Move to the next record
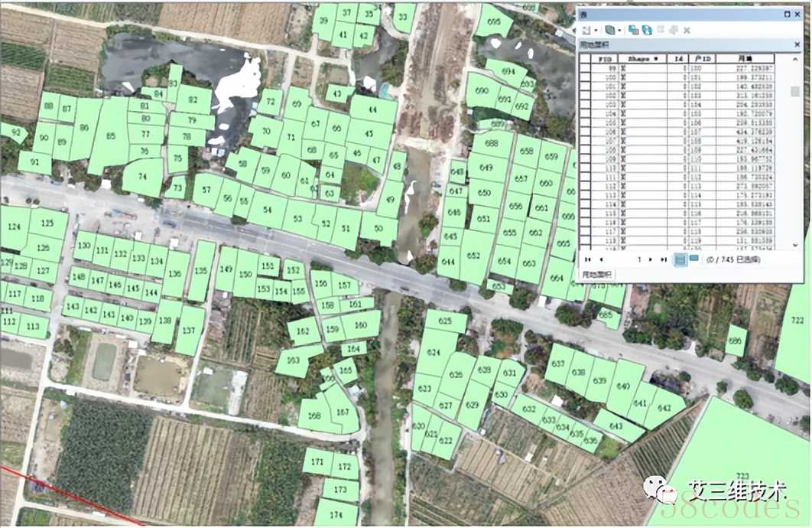 coord(651,259)
